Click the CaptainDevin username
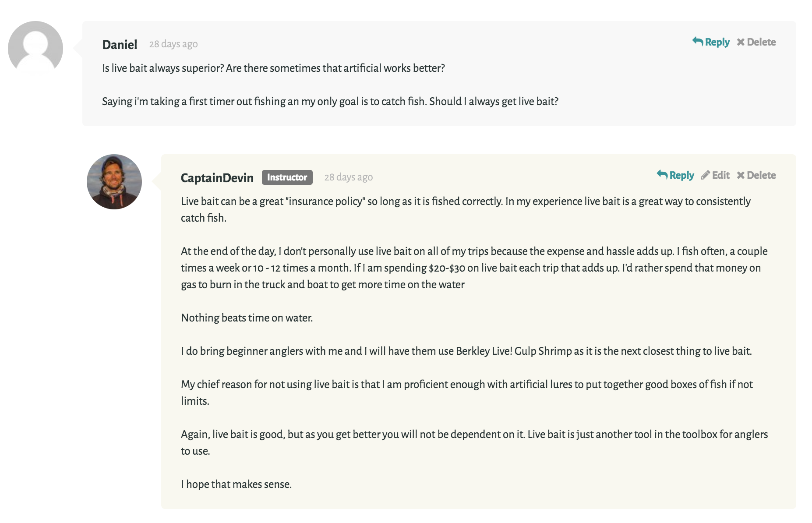Screen dimensions: 812x523 [217, 178]
